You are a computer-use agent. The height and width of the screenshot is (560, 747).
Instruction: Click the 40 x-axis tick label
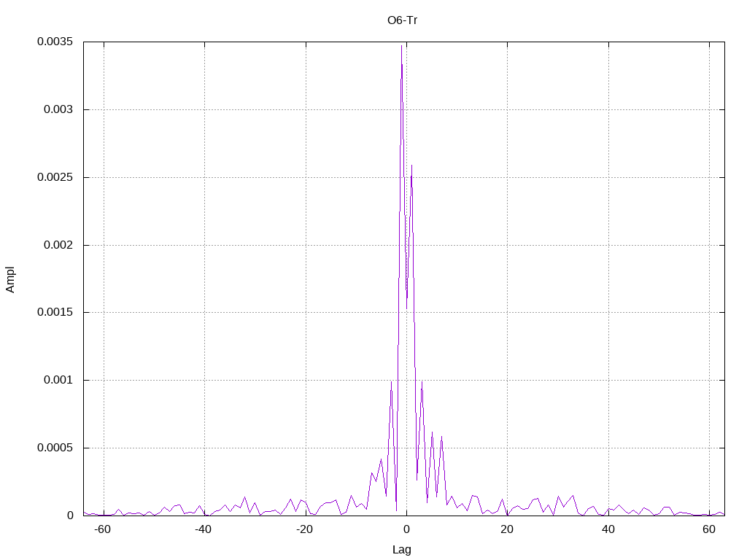tap(608, 529)
